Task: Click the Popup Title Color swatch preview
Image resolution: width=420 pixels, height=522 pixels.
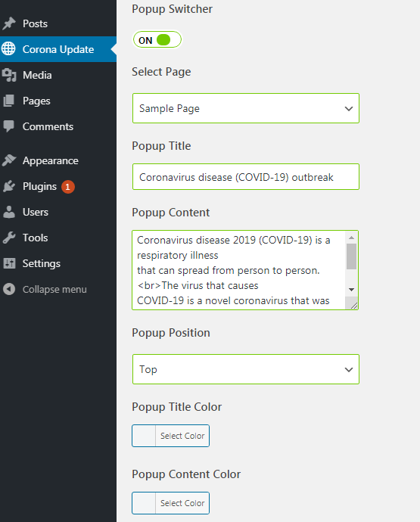Action: 144,436
